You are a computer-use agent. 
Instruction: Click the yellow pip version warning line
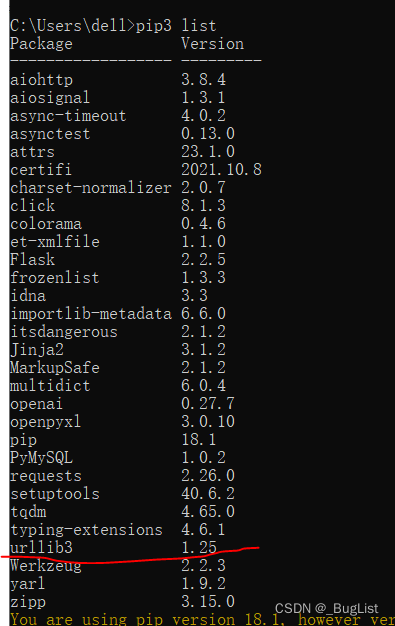(x=202, y=619)
